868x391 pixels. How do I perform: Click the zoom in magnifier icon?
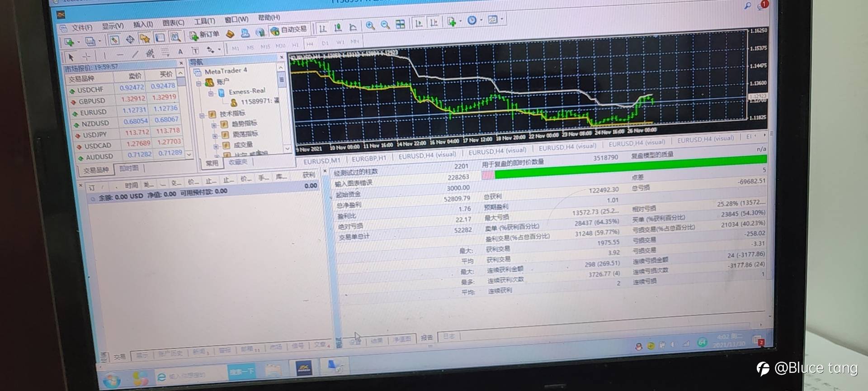370,26
